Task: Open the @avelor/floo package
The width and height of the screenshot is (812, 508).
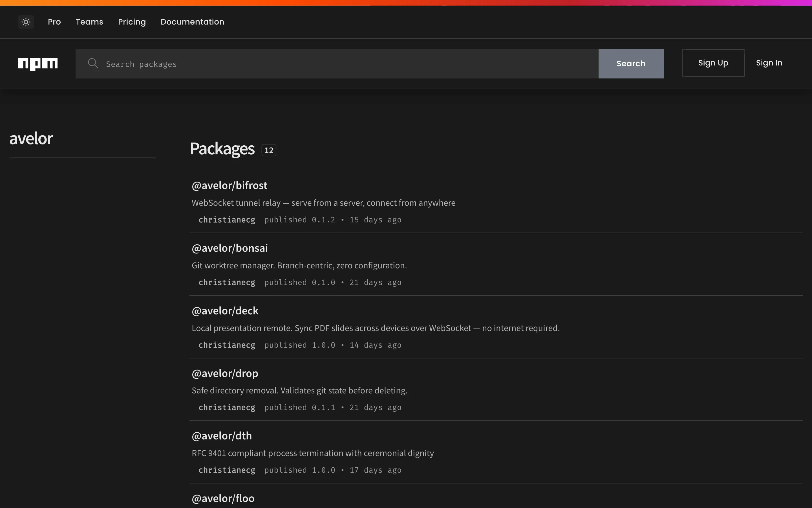Action: coord(223,499)
